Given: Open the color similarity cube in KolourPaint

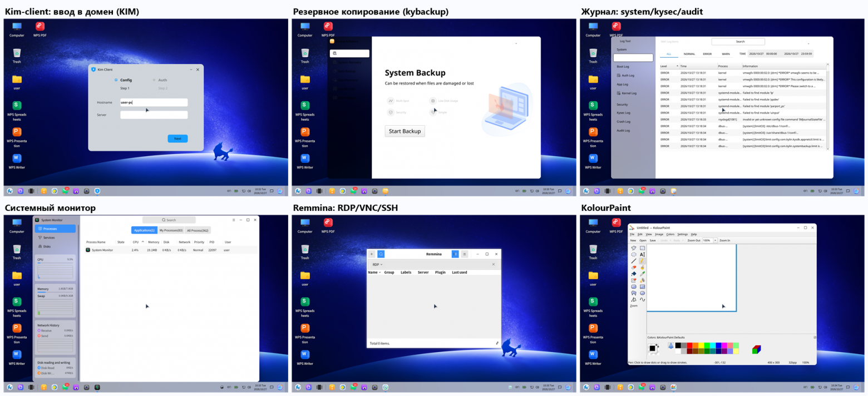Looking at the screenshot, I should click(x=757, y=349).
